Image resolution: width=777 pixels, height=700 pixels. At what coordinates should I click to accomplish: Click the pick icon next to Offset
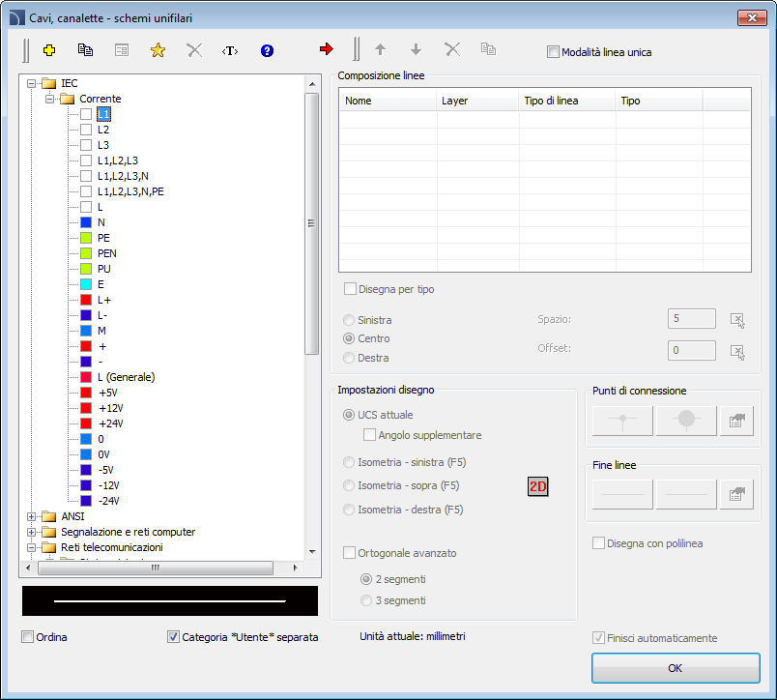(x=737, y=353)
